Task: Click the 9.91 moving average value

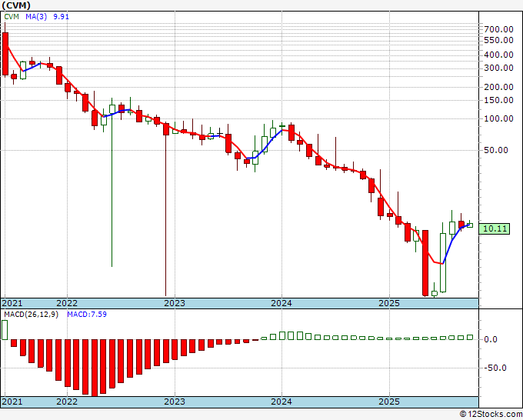Action: click(x=61, y=17)
